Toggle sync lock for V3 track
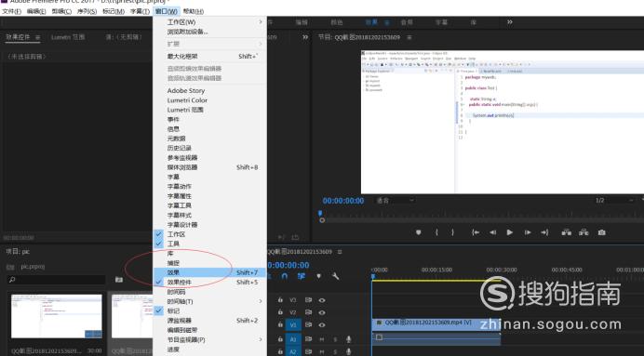Image resolution: width=644 pixels, height=356 pixels. pos(308,300)
